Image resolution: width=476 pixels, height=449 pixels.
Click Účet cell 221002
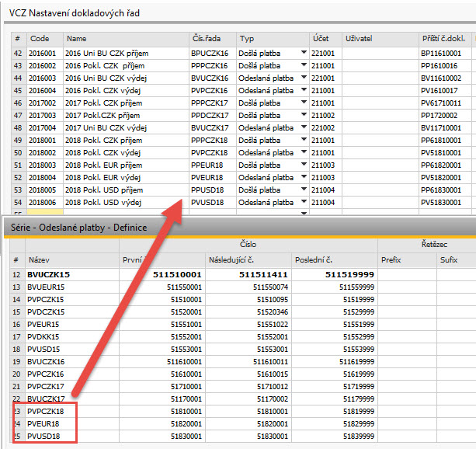325,128
